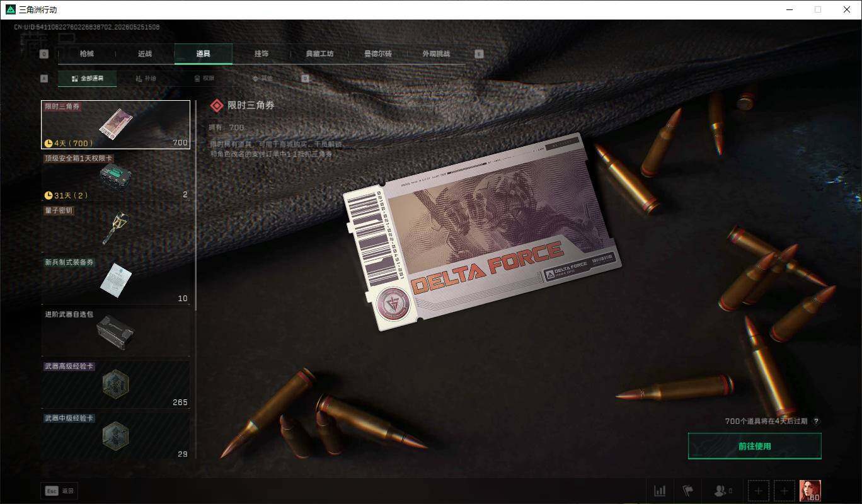The image size is (862, 504).
Task: Open the 挂饰 tab
Action: pos(261,54)
